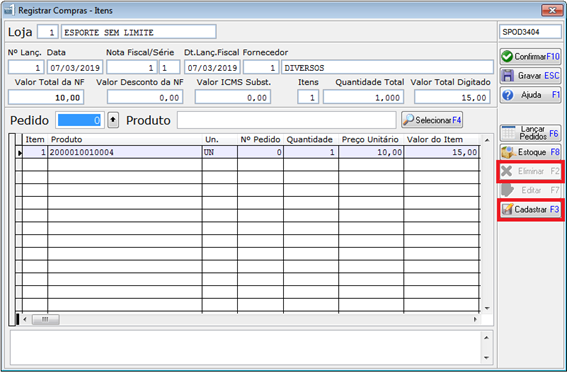Viewport: 567px width, 373px height.
Task: Click the Confirmar F10 button
Action: 530,56
